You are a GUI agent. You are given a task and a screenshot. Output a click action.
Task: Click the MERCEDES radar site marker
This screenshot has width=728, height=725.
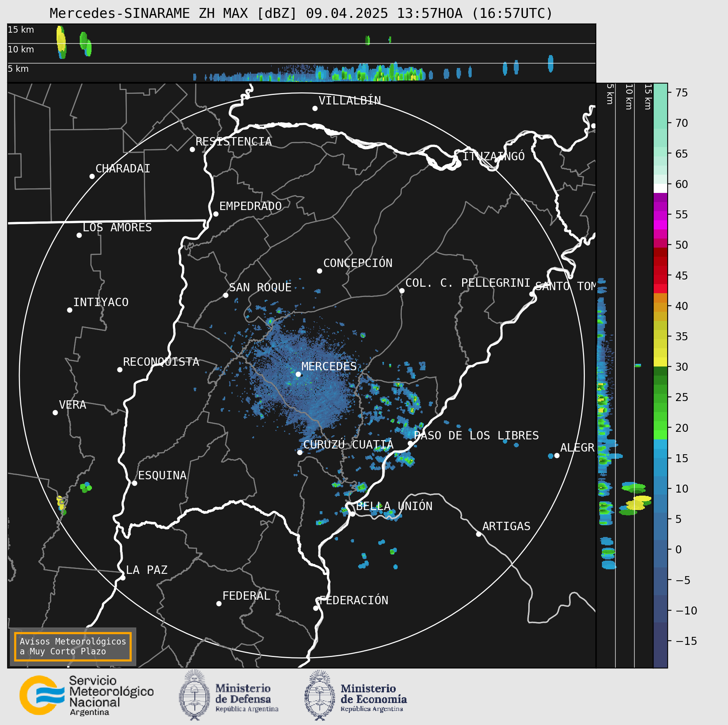(x=298, y=374)
